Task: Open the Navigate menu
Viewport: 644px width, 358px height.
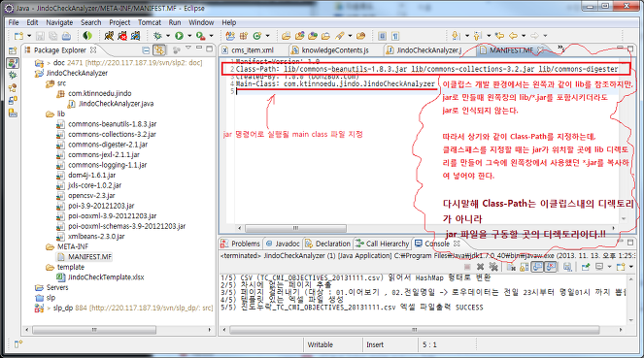Action: click(59, 22)
